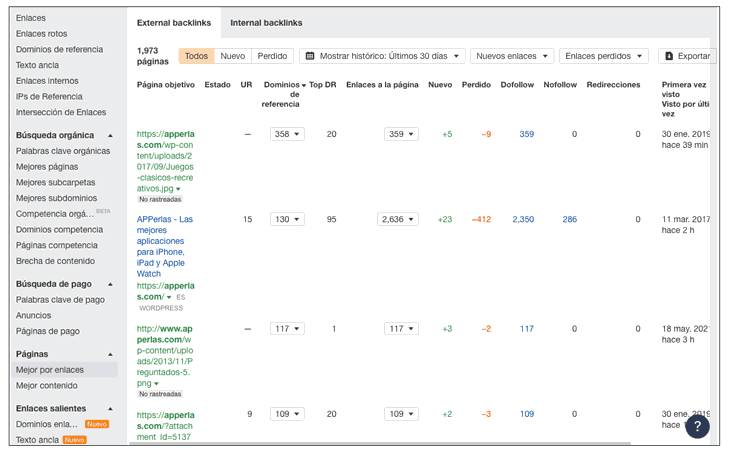Open Palabras clave orgánicas in sidebar
Screen dimensions: 730x454
point(63,151)
